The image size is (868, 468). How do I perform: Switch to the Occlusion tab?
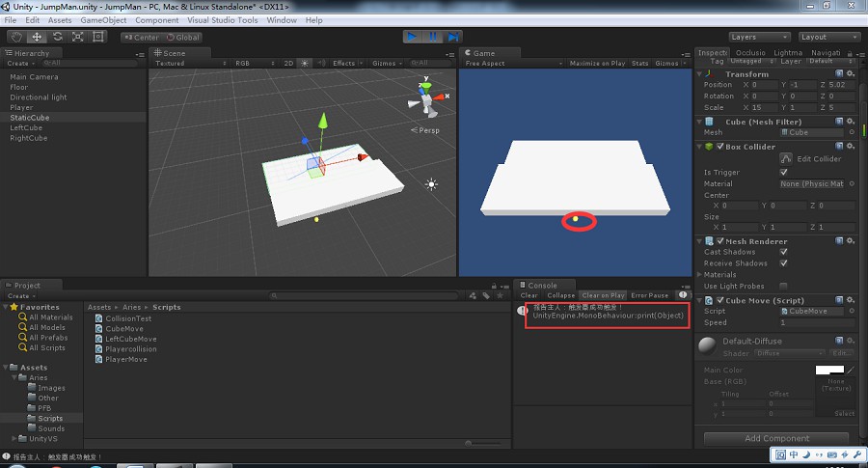point(750,53)
